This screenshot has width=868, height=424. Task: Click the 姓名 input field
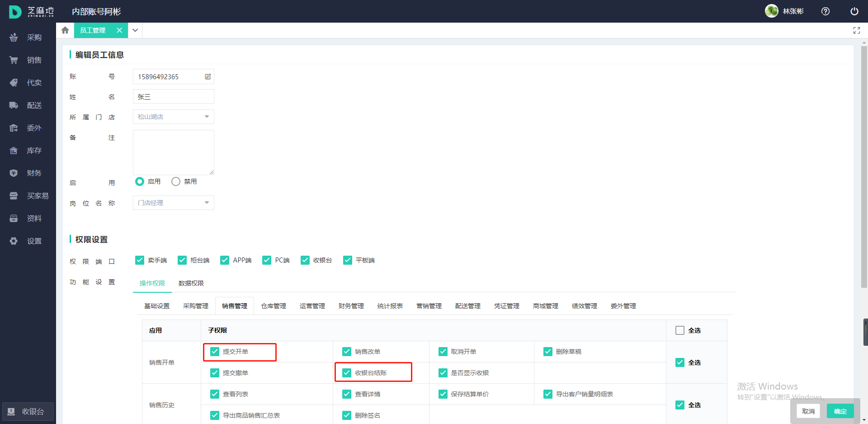tap(174, 96)
